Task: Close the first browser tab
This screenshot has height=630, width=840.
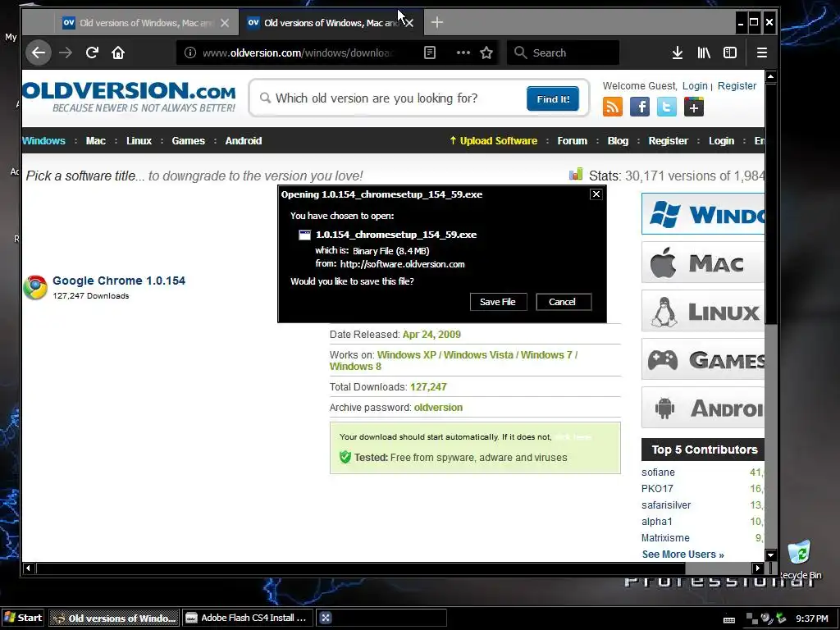Action: click(225, 23)
